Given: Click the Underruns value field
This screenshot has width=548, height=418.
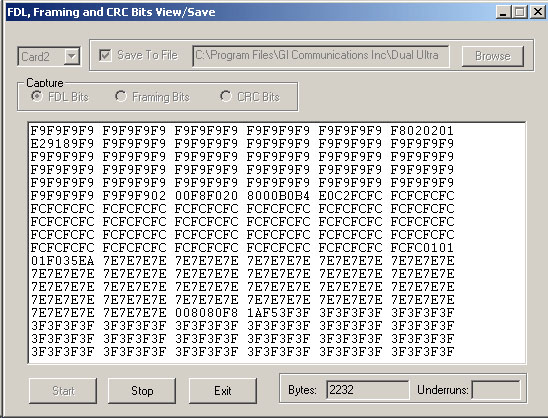Looking at the screenshot, I should (496, 390).
